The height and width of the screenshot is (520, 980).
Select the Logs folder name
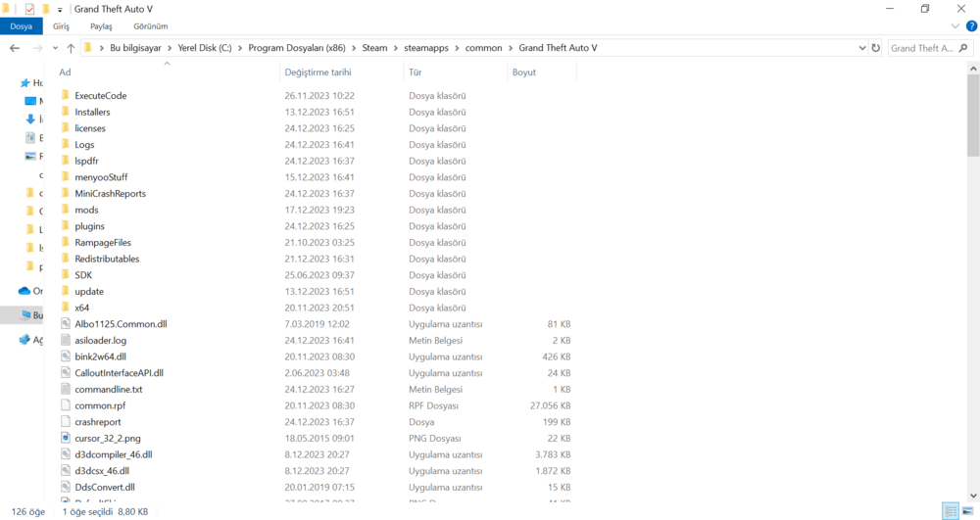[84, 144]
